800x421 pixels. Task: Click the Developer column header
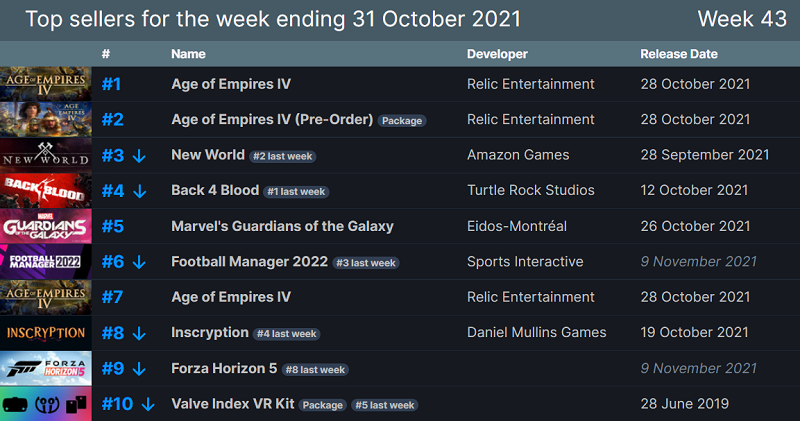[x=497, y=54]
